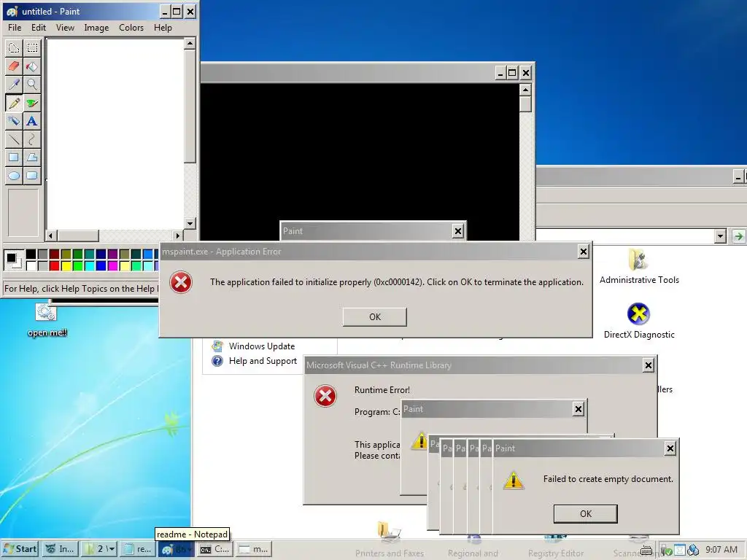747x560 pixels.
Task: Click the clock showing 9:07 AM
Action: point(721,550)
